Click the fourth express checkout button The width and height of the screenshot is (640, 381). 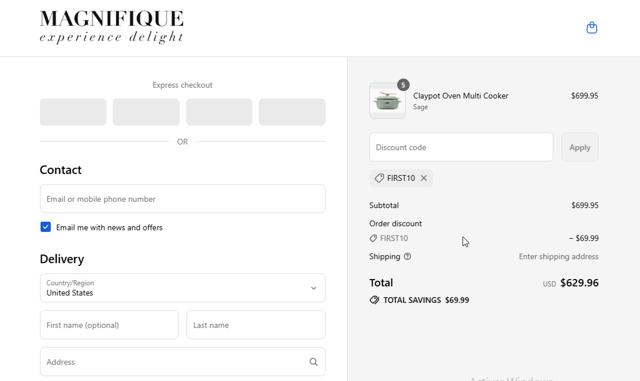coord(292,112)
